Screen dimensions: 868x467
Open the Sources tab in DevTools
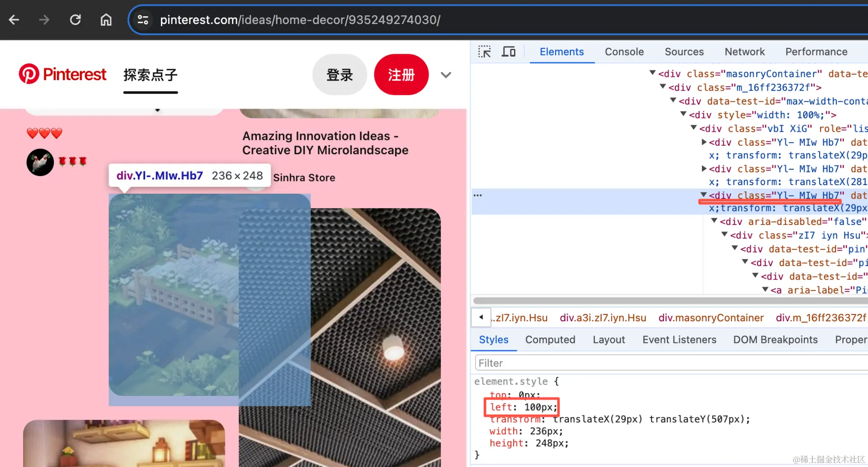tap(684, 52)
